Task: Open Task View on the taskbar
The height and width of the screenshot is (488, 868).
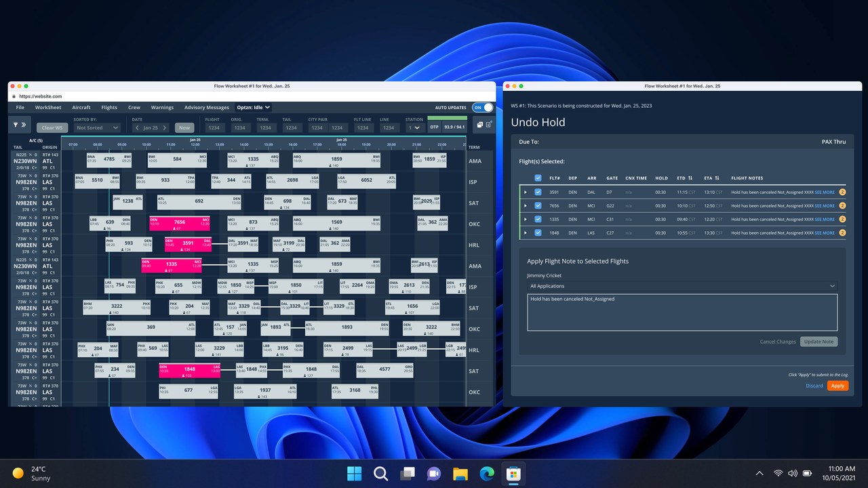Action: (x=407, y=473)
